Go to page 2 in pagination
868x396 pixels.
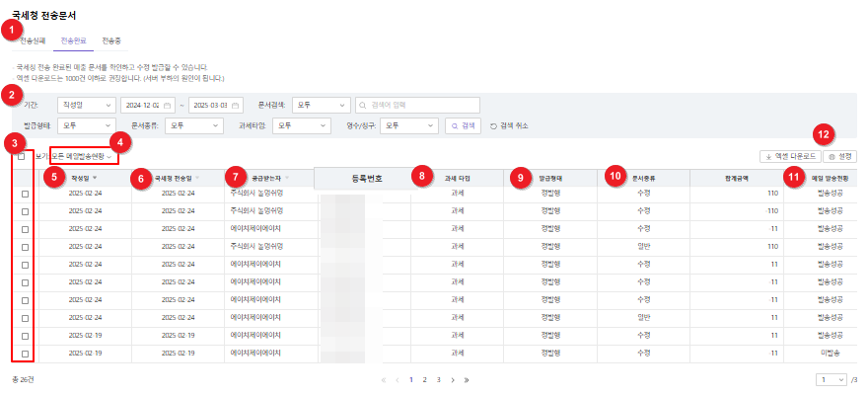424,379
